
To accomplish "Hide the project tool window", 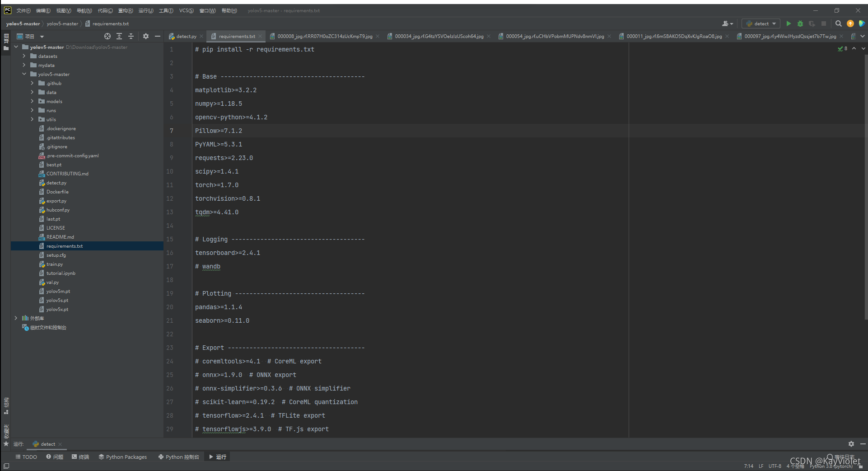I will click(158, 36).
